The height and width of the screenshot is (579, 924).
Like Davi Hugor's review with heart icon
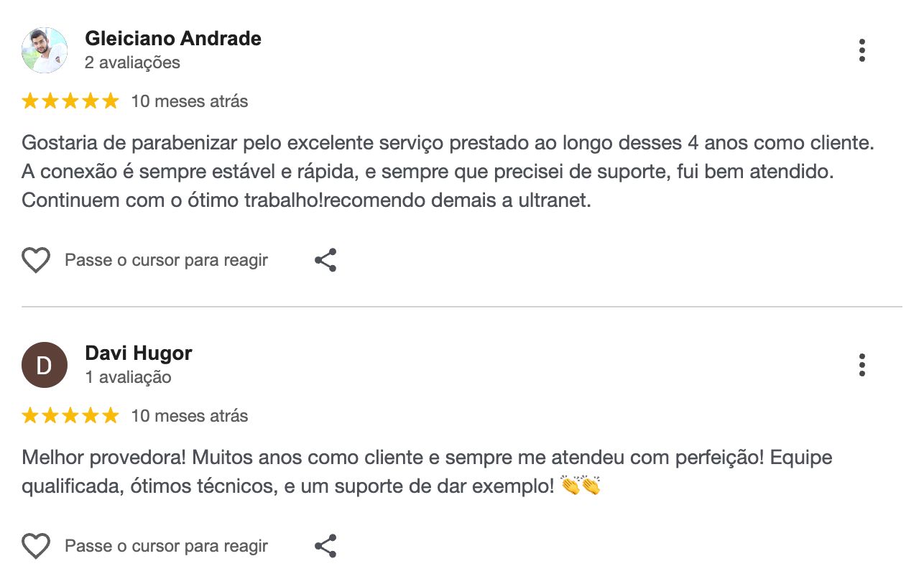pos(36,546)
